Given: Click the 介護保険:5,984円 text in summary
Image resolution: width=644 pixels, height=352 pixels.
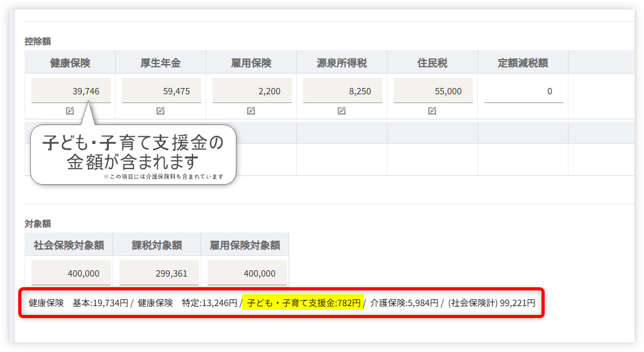Looking at the screenshot, I should coord(404,303).
